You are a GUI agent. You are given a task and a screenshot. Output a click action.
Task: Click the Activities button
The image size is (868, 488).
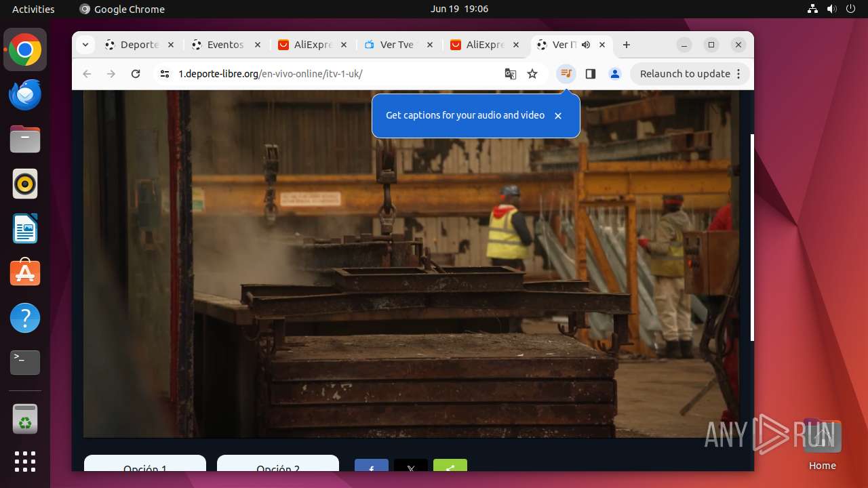(33, 9)
